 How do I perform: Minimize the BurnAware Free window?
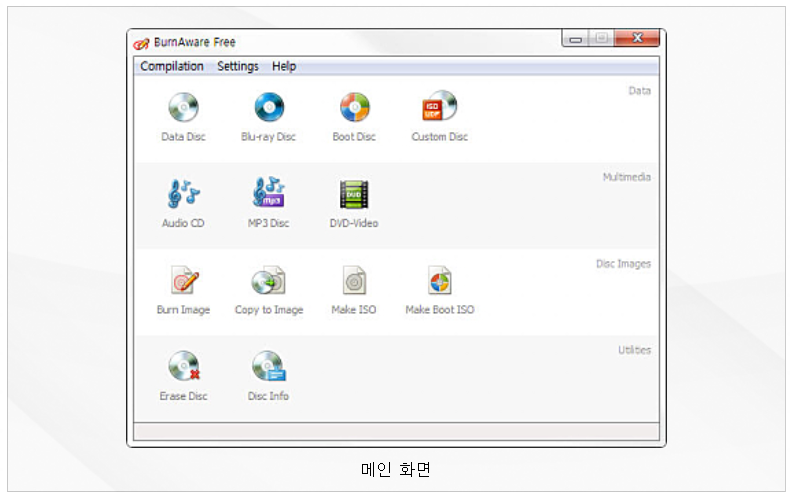point(576,38)
